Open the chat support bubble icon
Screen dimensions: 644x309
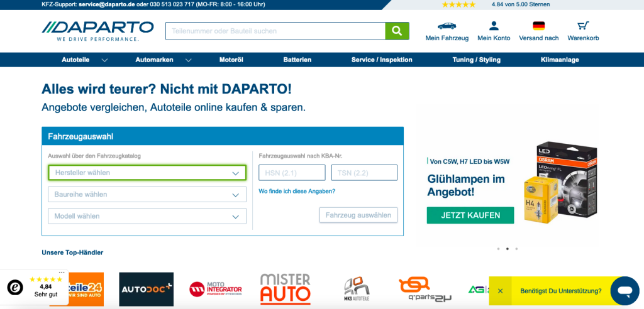coord(625,291)
